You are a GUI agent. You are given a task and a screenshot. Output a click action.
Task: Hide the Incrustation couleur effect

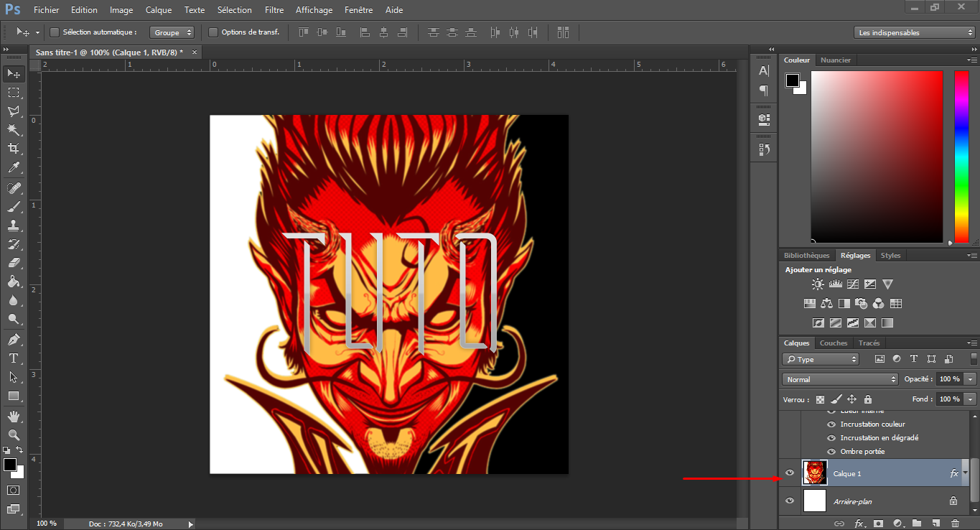pos(831,424)
